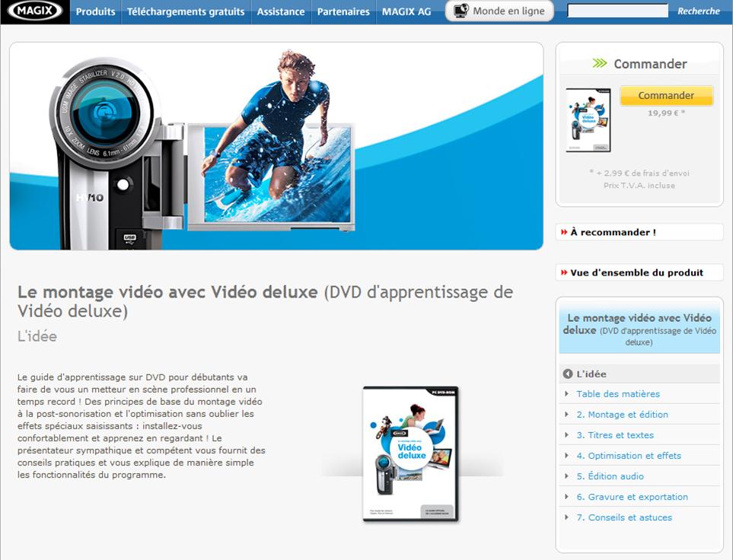
Task: Select the L'idée sidebar item
Action: 639,374
